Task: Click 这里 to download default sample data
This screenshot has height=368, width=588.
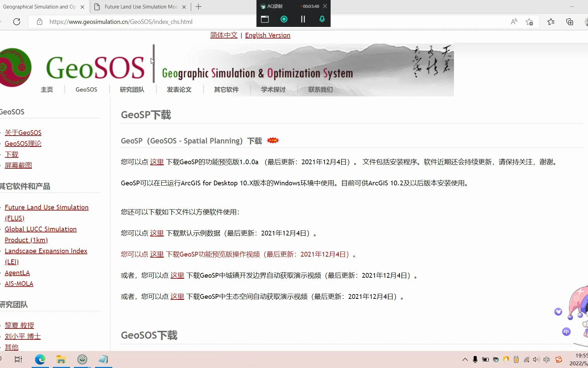Action: (157, 233)
